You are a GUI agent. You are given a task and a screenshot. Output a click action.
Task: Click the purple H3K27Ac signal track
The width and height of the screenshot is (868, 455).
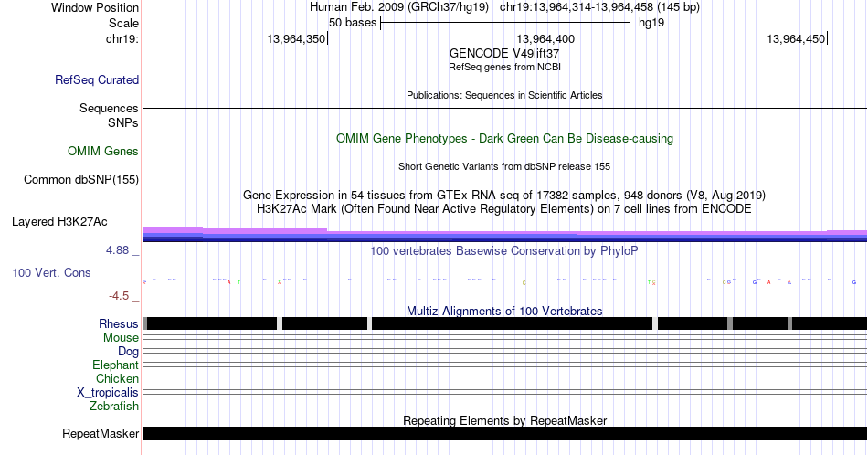505,235
